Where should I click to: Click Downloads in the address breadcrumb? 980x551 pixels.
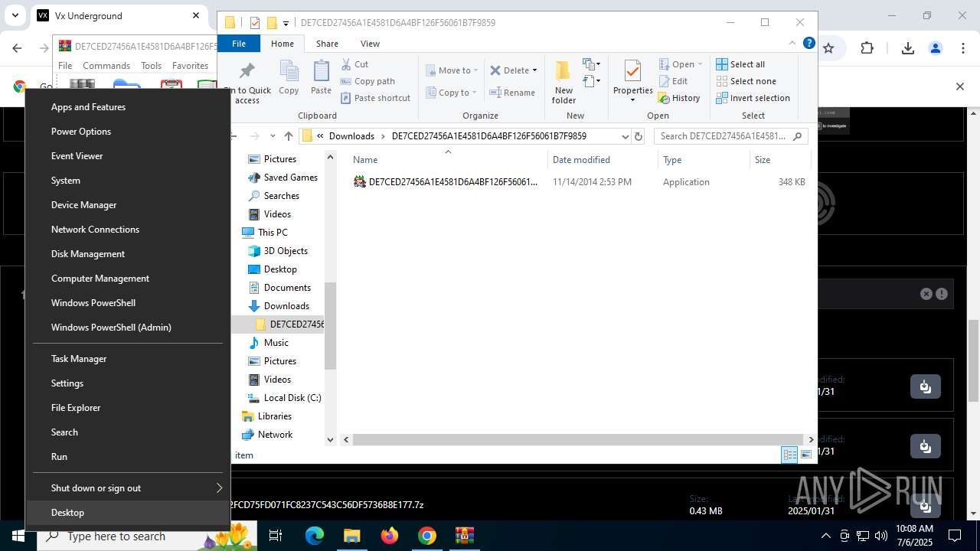351,136
